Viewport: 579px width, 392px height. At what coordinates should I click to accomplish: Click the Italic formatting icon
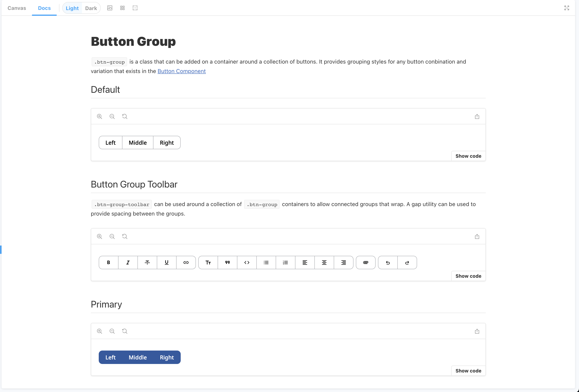click(x=128, y=263)
